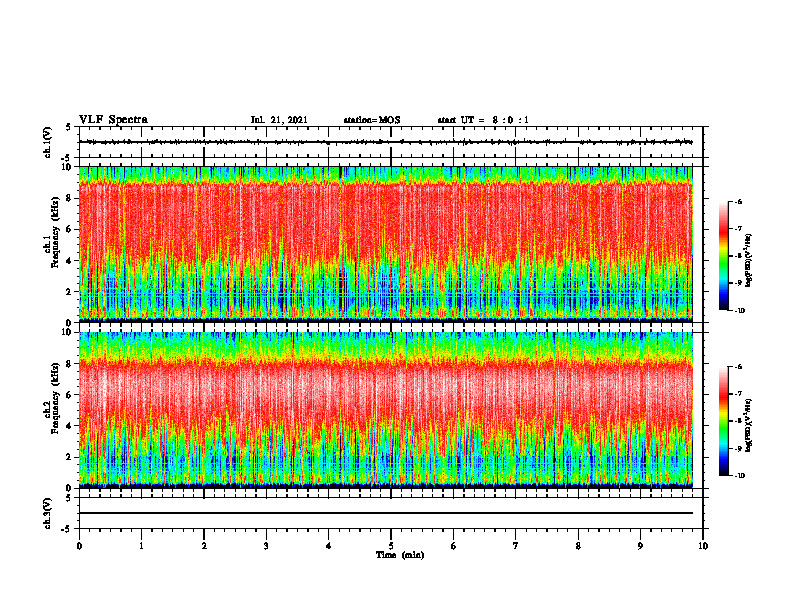Click the "7" tick on the time axis

[x=516, y=546]
